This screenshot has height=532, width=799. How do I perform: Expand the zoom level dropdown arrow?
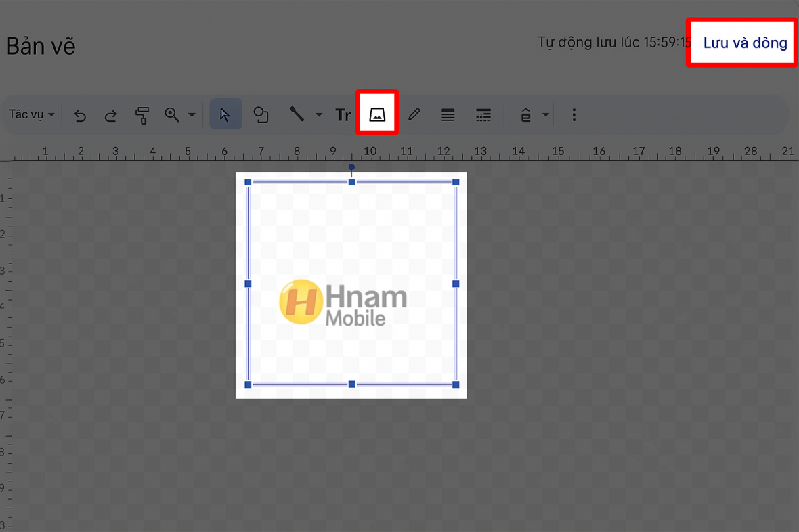pyautogui.click(x=192, y=115)
